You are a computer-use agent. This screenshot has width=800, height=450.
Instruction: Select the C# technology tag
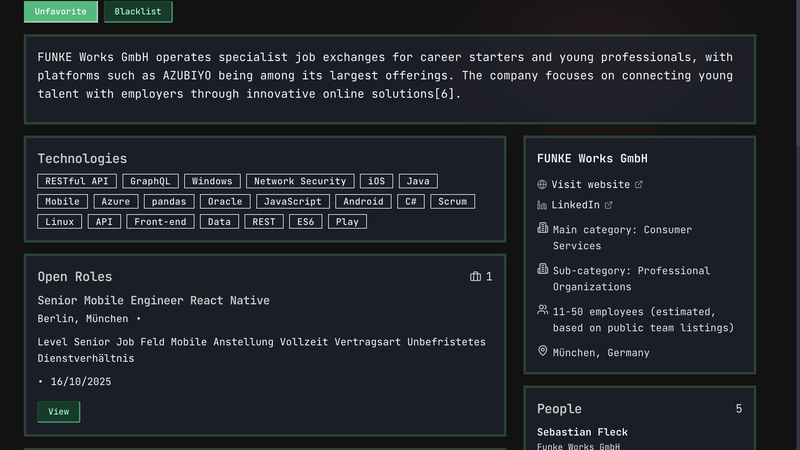coord(411,202)
